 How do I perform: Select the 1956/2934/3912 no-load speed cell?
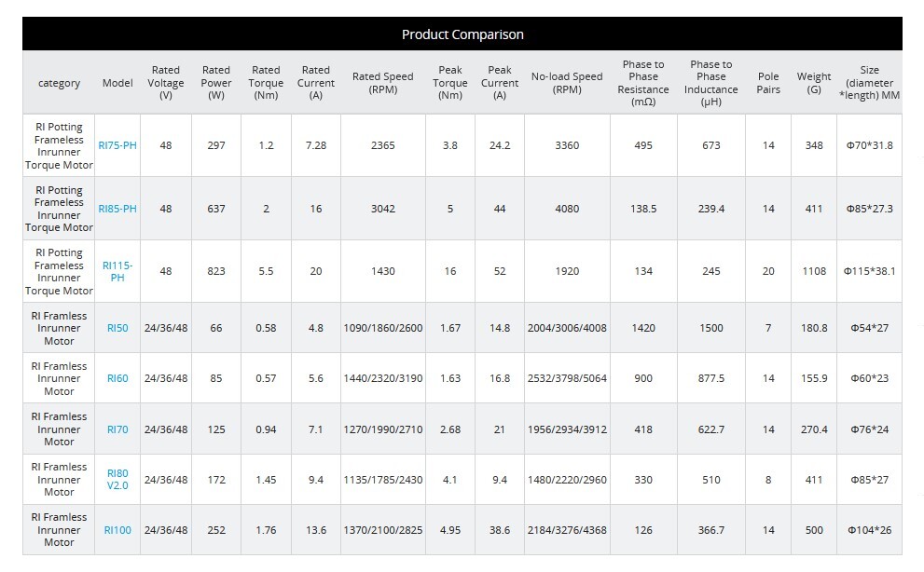pyautogui.click(x=567, y=429)
